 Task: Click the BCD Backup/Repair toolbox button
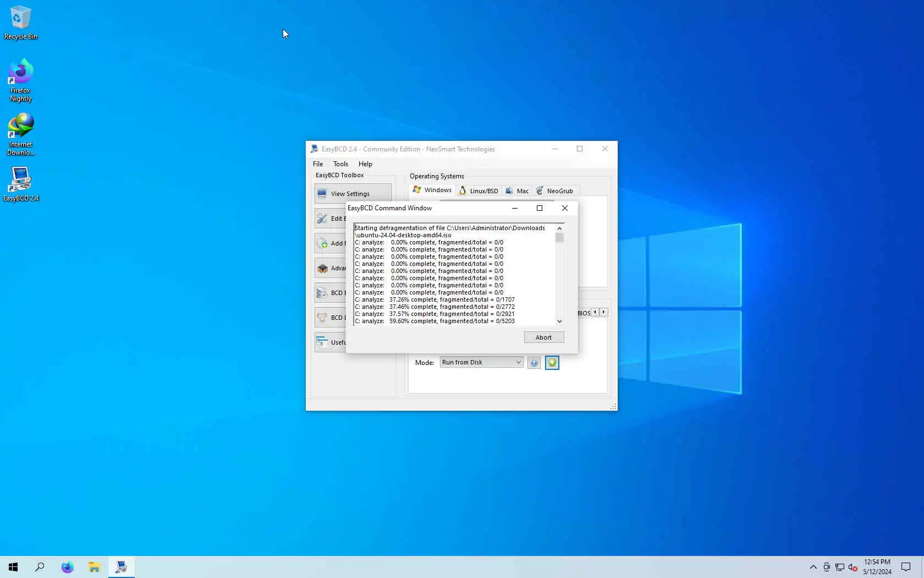point(331,293)
